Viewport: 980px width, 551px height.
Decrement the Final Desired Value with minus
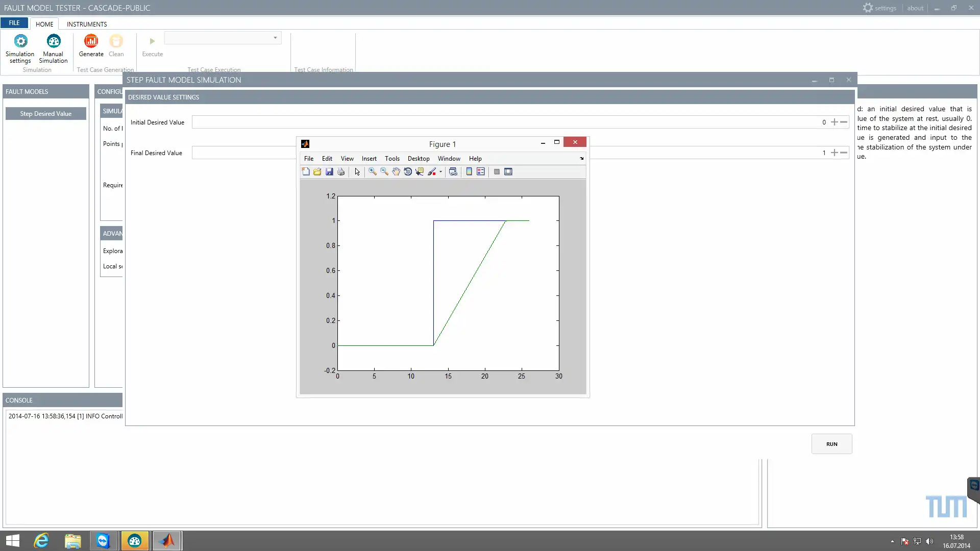[844, 153]
